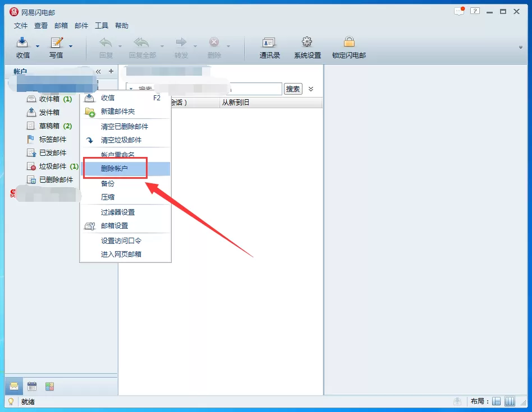Click into the mail search input field
The height and width of the screenshot is (412, 532).
204,89
